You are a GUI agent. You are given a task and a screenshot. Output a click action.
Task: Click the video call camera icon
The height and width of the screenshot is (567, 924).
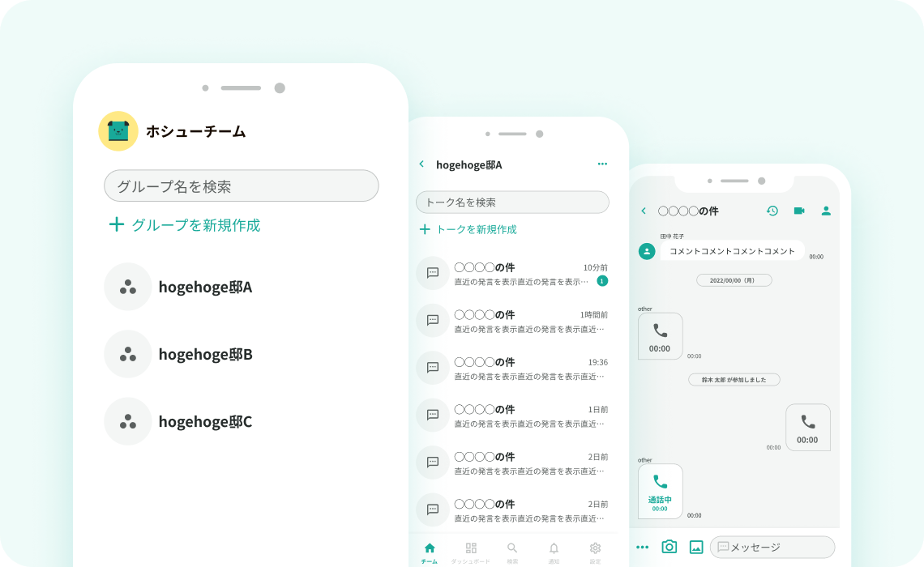coord(799,211)
